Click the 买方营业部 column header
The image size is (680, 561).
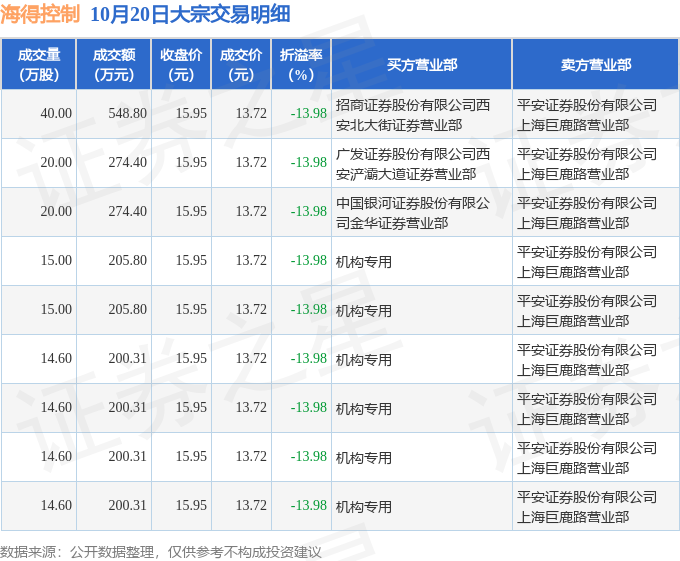pos(421,65)
